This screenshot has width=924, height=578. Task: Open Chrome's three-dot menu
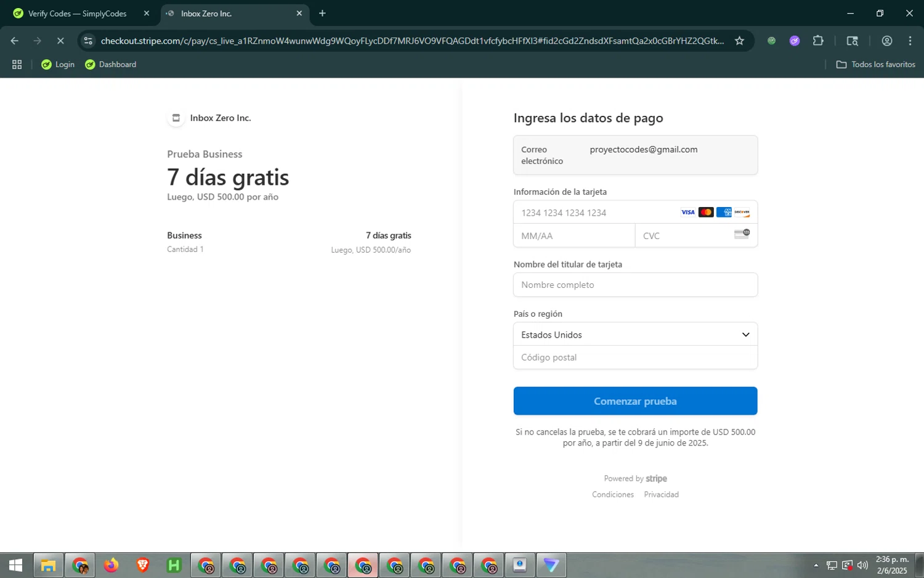pyautogui.click(x=910, y=41)
